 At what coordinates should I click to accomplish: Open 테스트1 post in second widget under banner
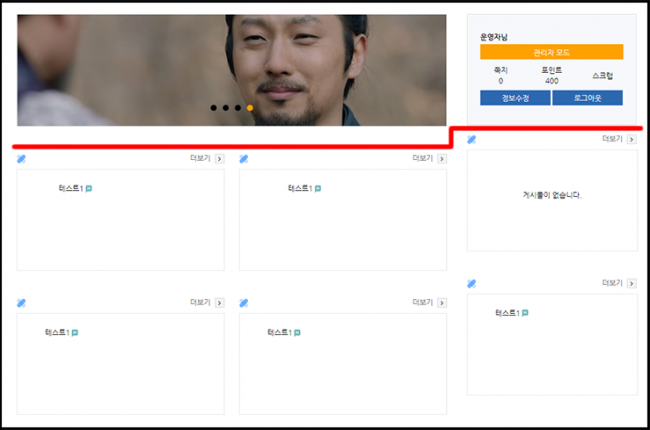pyautogui.click(x=300, y=188)
